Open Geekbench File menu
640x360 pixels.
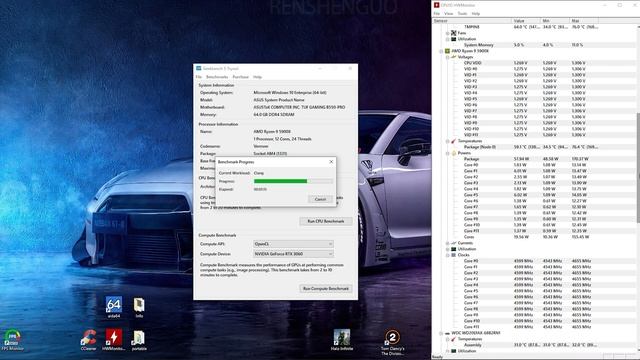(x=199, y=77)
